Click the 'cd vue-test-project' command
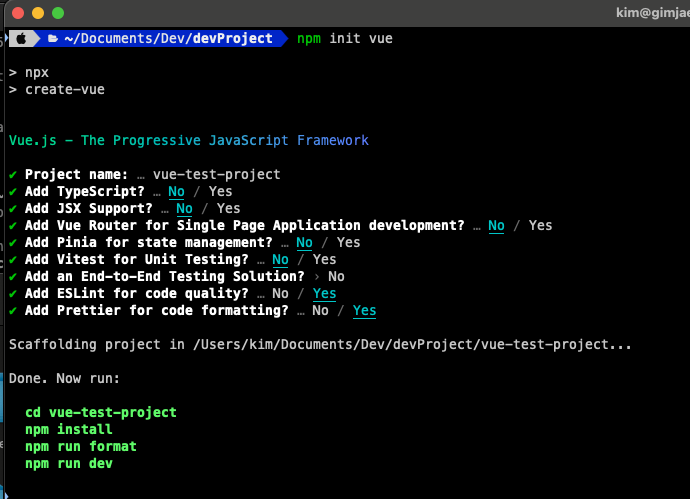The width and height of the screenshot is (690, 499). tap(101, 413)
